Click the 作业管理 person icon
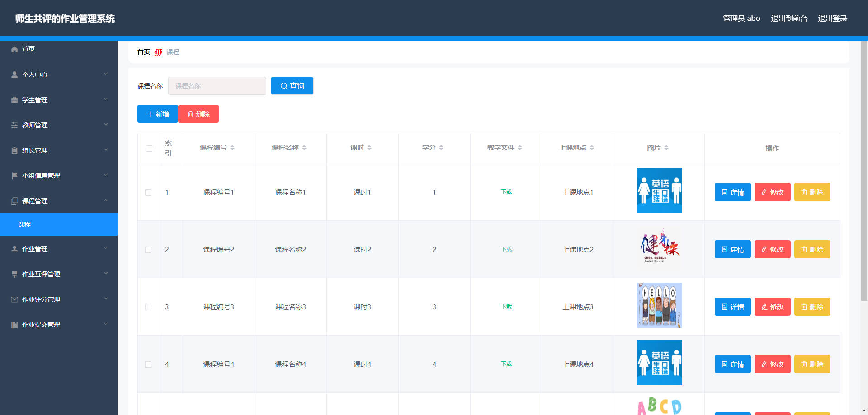868x415 pixels. click(14, 249)
